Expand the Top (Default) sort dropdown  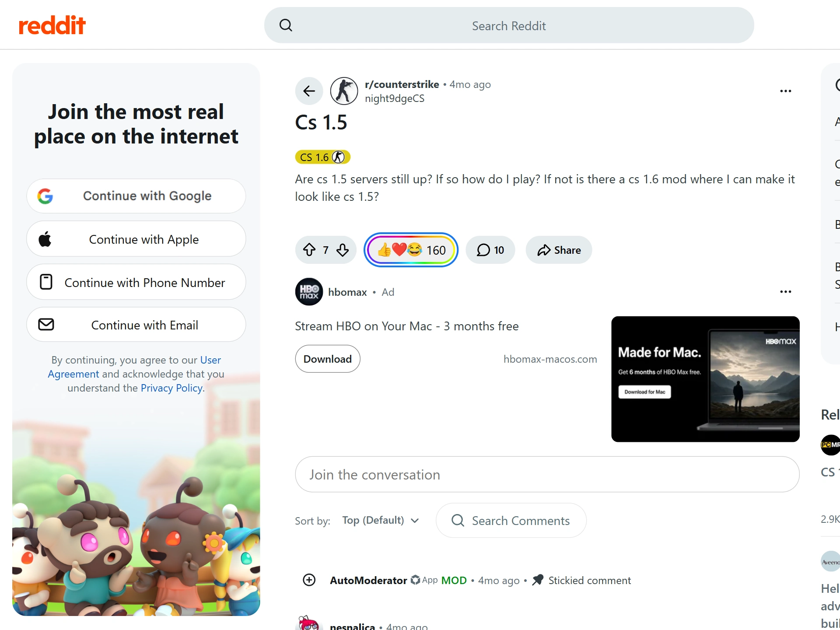click(381, 520)
